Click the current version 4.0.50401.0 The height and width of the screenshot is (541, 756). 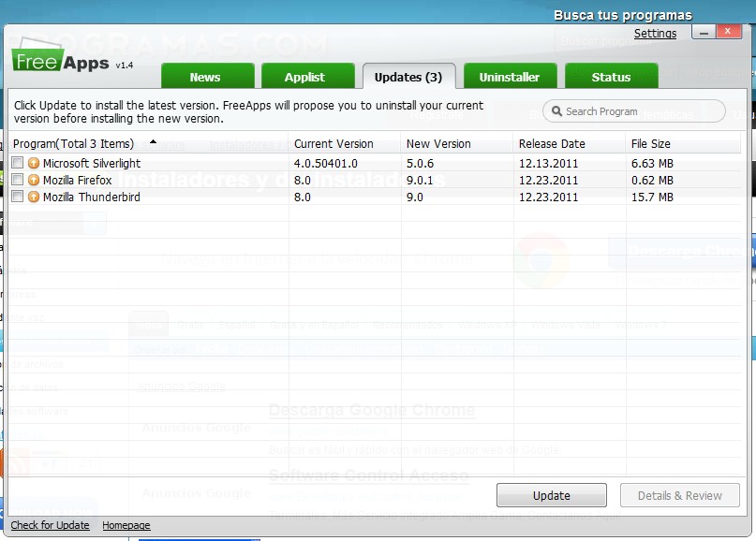click(326, 163)
